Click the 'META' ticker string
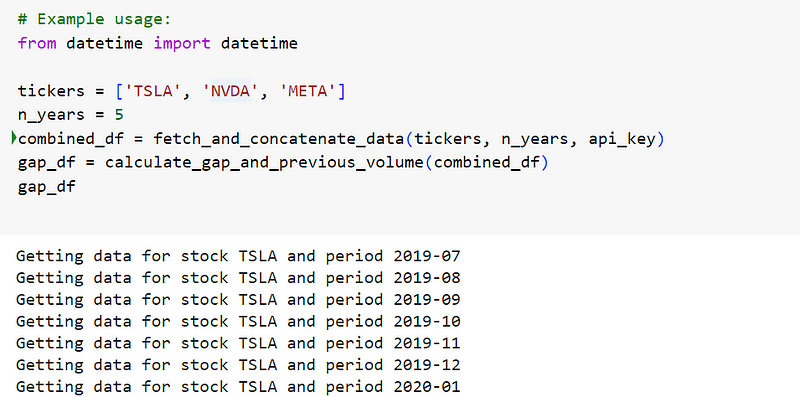Screen dimensions: 800x397 [x=308, y=91]
